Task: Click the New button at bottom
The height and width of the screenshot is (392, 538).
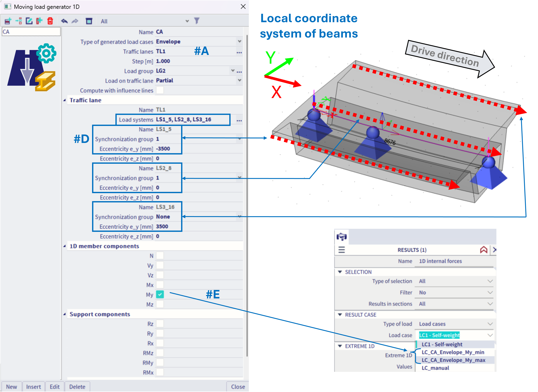Action: pyautogui.click(x=11, y=387)
